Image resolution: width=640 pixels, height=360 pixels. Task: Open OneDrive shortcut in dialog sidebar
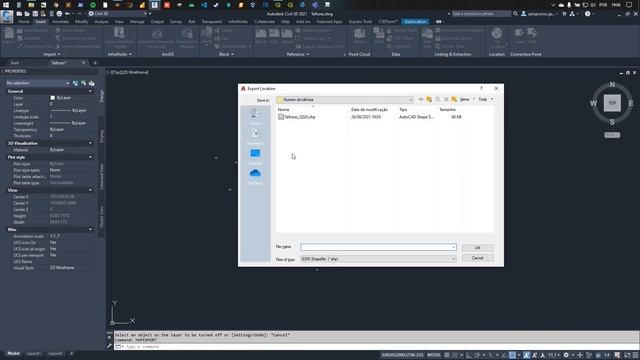(255, 176)
